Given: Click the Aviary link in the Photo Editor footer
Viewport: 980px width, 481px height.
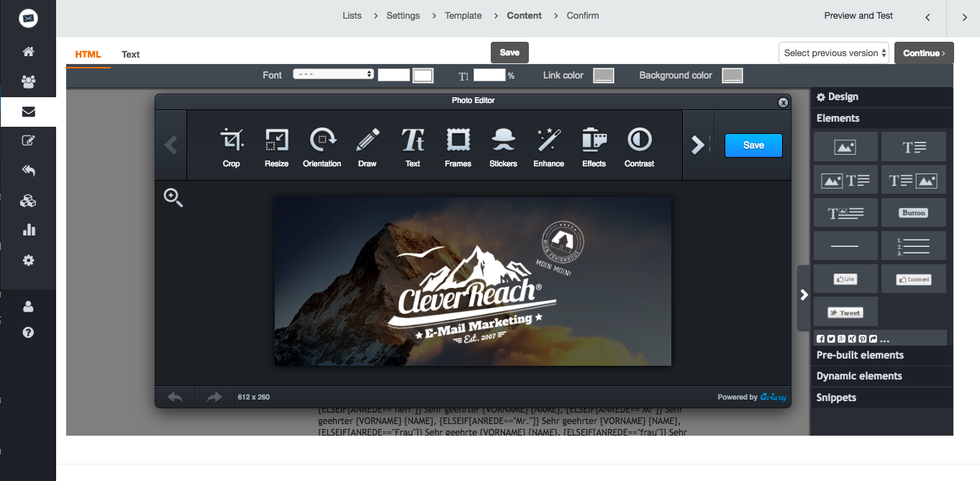Looking at the screenshot, I should [773, 397].
